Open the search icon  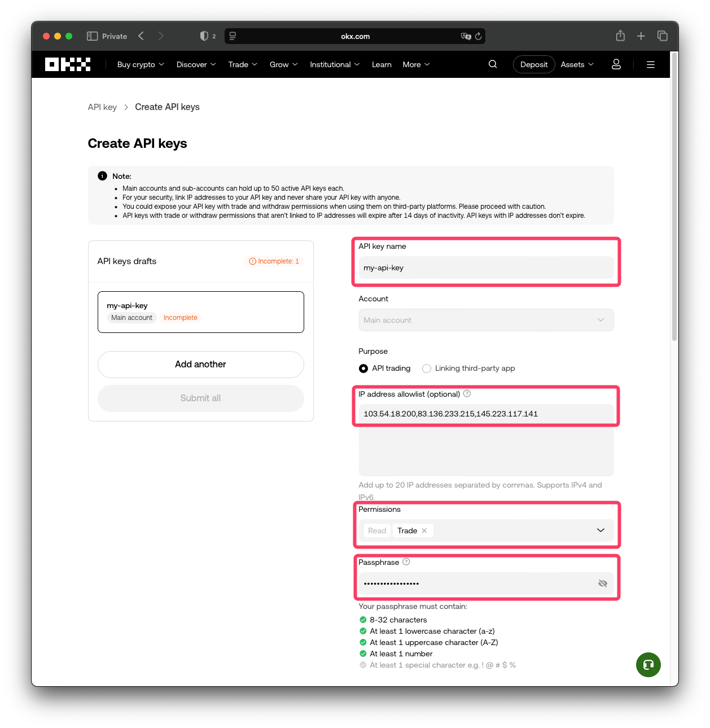[492, 64]
